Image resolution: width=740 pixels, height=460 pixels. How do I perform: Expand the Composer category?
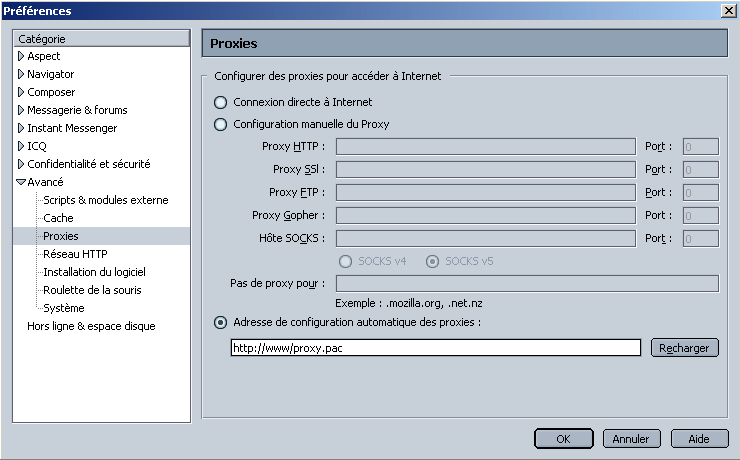click(21, 92)
